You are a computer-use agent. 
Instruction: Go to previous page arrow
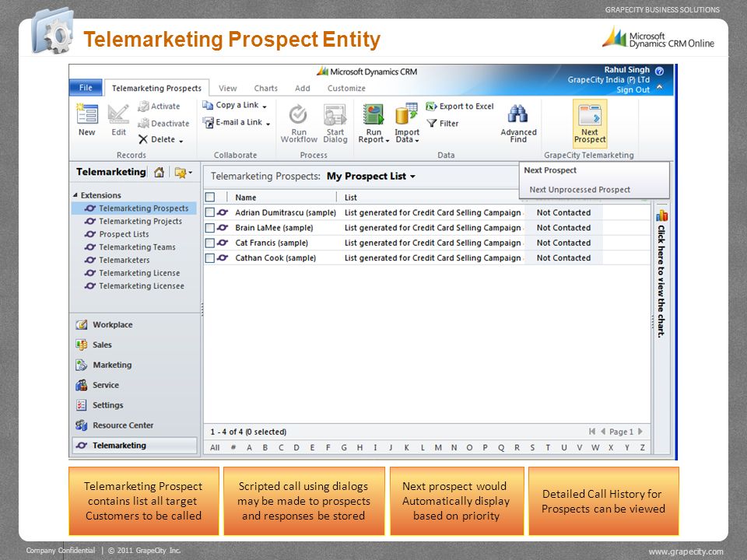[602, 432]
